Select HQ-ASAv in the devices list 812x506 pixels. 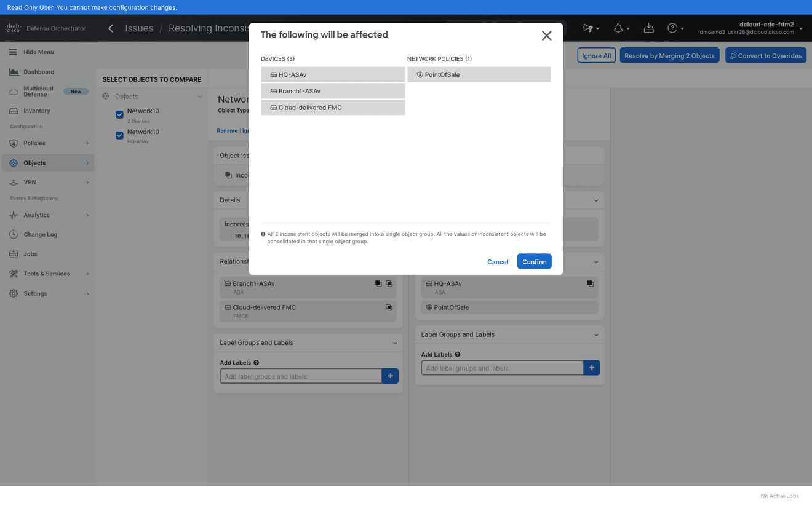point(333,74)
